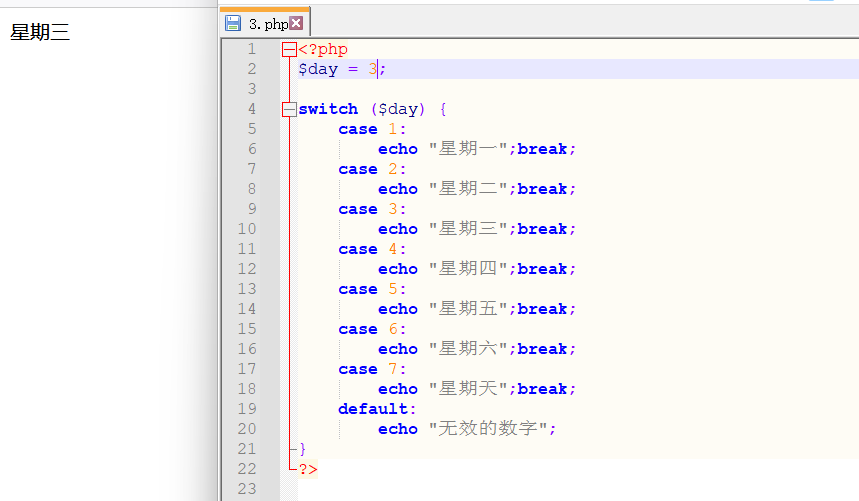Click the string "星期天" in code
Screen dimensions: 859x501
pyautogui.click(x=468, y=389)
